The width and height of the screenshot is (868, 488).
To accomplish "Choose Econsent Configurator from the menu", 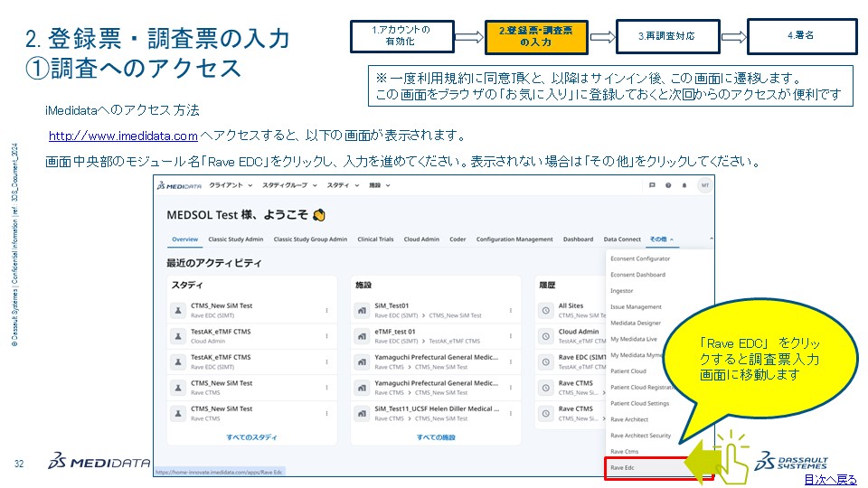I will (640, 258).
